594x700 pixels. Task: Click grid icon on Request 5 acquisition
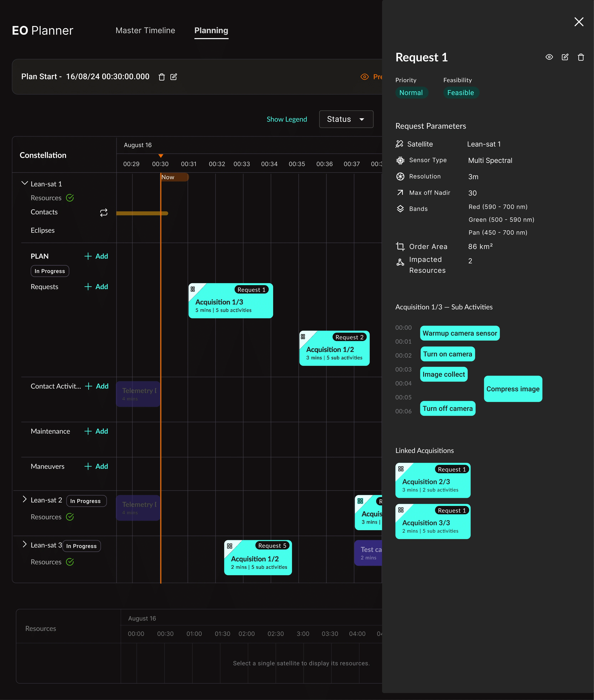(230, 546)
